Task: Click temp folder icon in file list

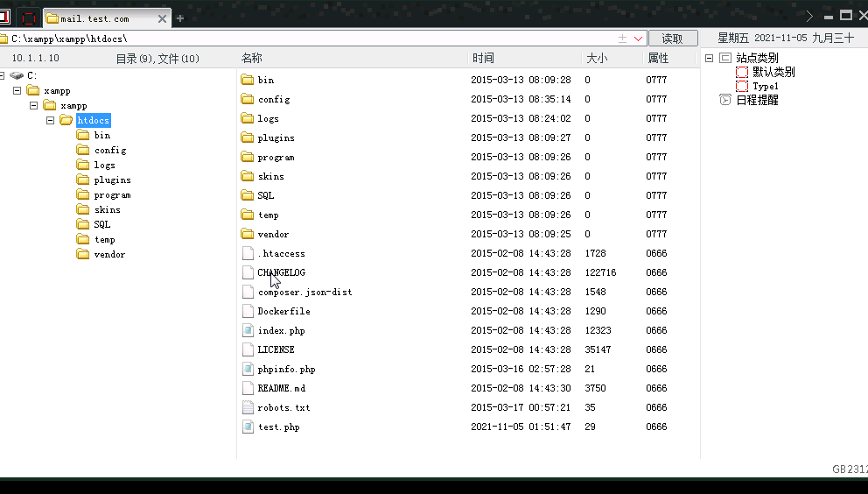Action: click(x=248, y=215)
